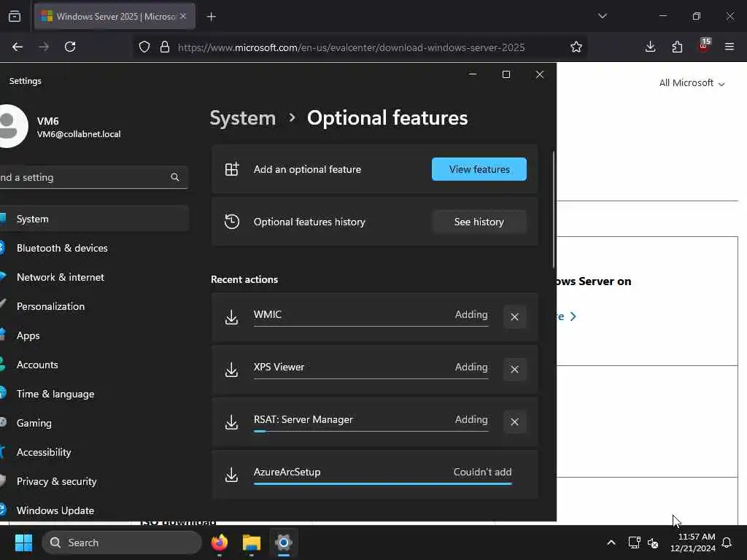The image size is (747, 560).
Task: Cancel the WMIC feature installation
Action: pyautogui.click(x=514, y=316)
